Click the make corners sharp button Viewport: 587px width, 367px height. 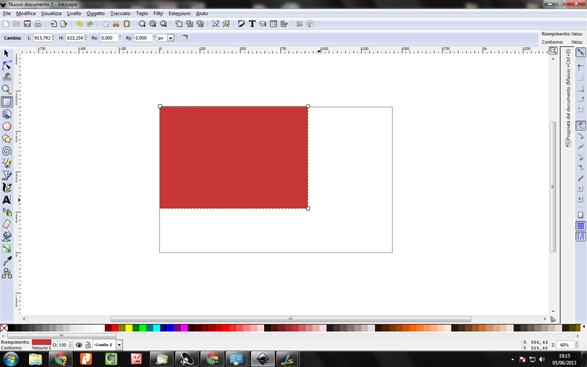pos(185,37)
